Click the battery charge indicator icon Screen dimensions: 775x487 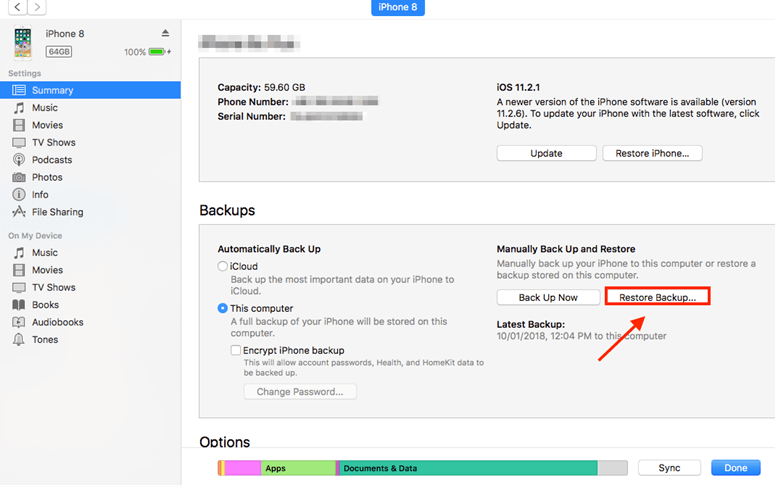click(159, 51)
